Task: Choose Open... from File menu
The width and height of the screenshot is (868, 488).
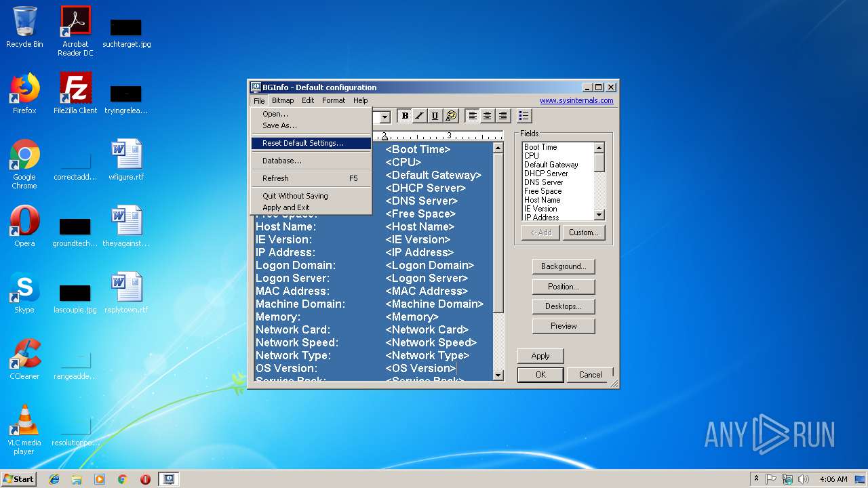Action: (311, 114)
